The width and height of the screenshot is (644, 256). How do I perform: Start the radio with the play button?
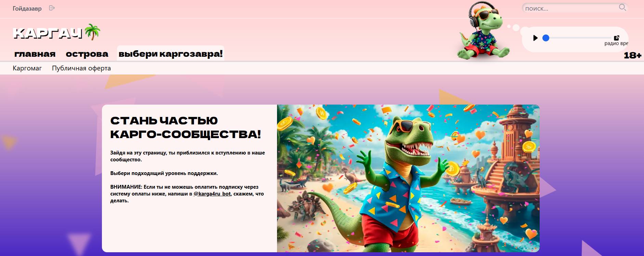tap(536, 38)
